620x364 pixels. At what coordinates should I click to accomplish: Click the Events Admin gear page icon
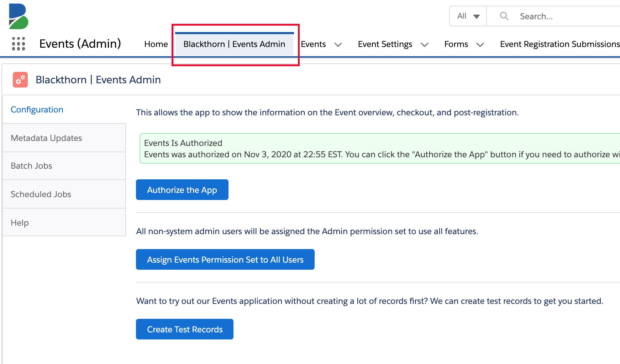[20, 79]
